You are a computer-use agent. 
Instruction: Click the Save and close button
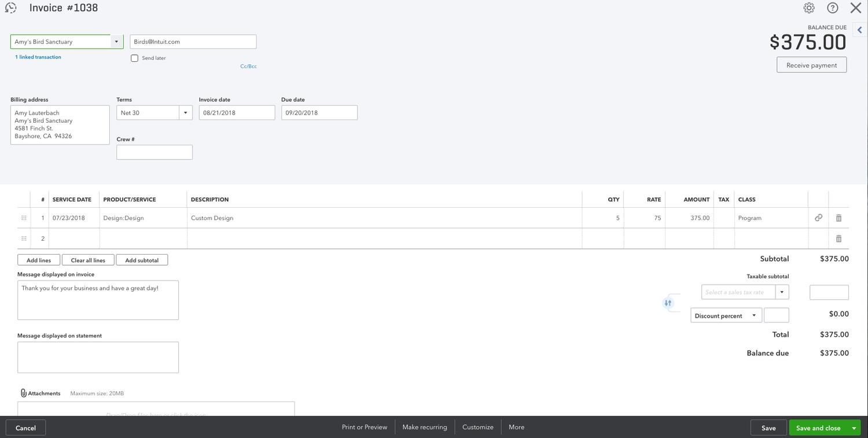(x=818, y=428)
